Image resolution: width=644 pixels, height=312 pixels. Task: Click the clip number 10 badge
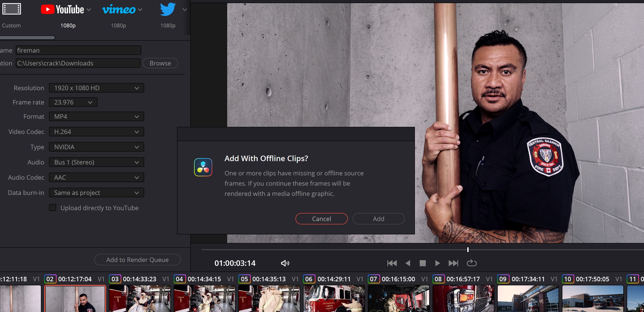(x=568, y=279)
